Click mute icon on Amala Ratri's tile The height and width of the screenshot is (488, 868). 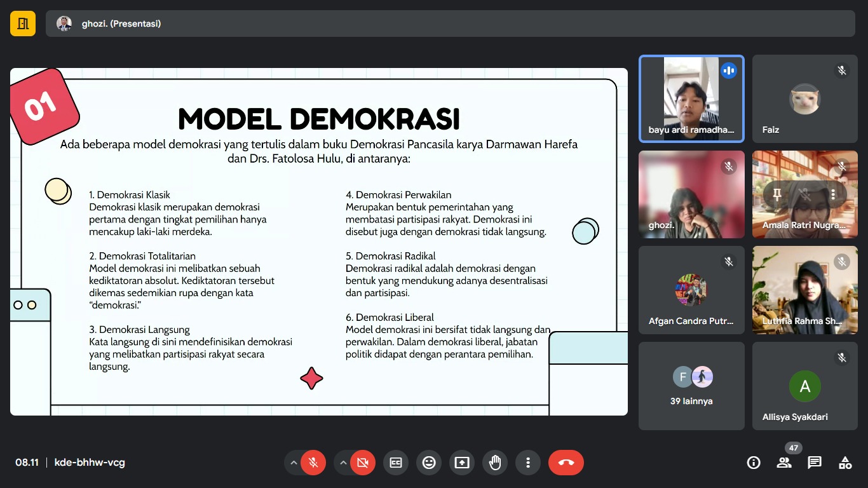point(804,194)
